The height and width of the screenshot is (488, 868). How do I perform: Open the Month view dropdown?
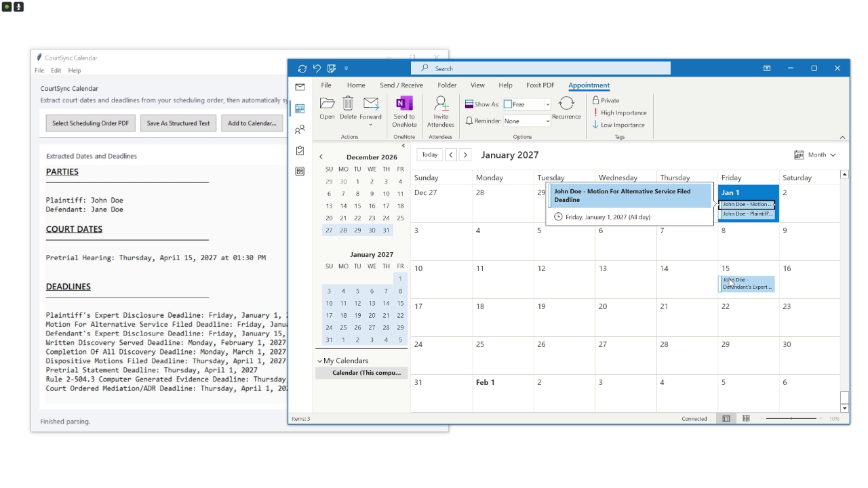pos(816,155)
